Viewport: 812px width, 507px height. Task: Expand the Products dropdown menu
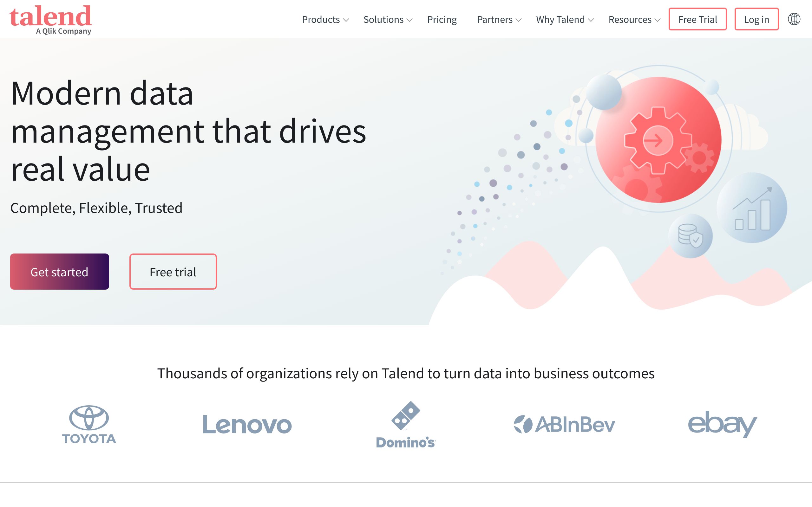pos(325,19)
